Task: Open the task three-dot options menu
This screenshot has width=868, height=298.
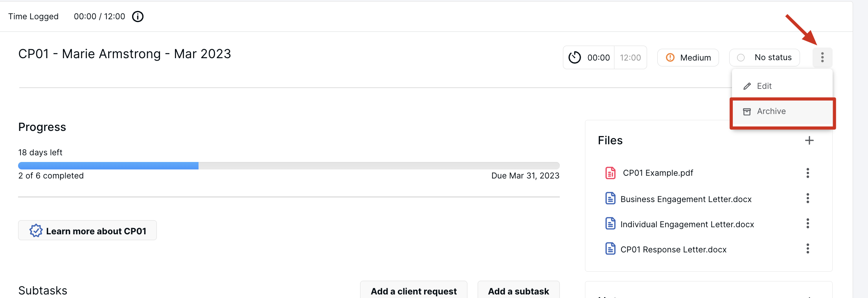Action: [x=822, y=57]
